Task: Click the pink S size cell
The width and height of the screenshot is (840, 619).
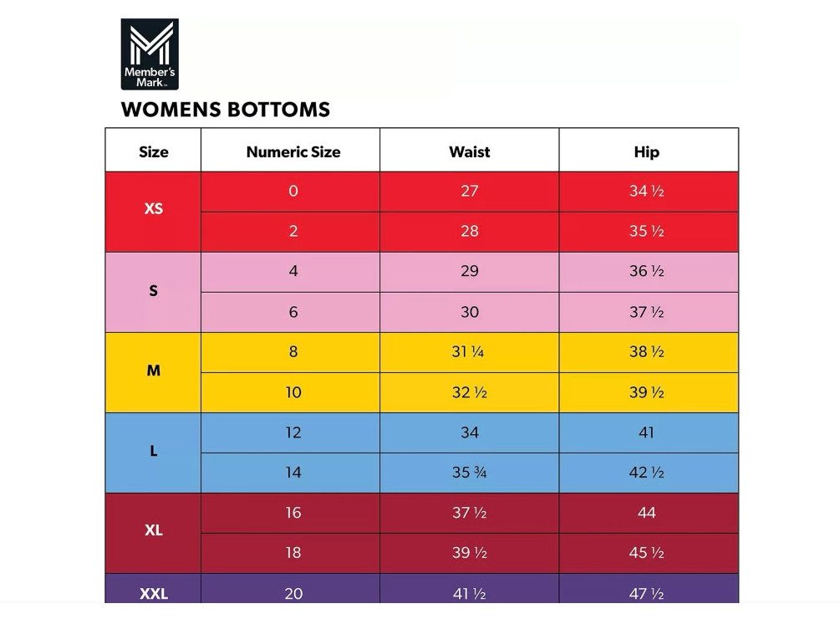Action: [x=153, y=291]
